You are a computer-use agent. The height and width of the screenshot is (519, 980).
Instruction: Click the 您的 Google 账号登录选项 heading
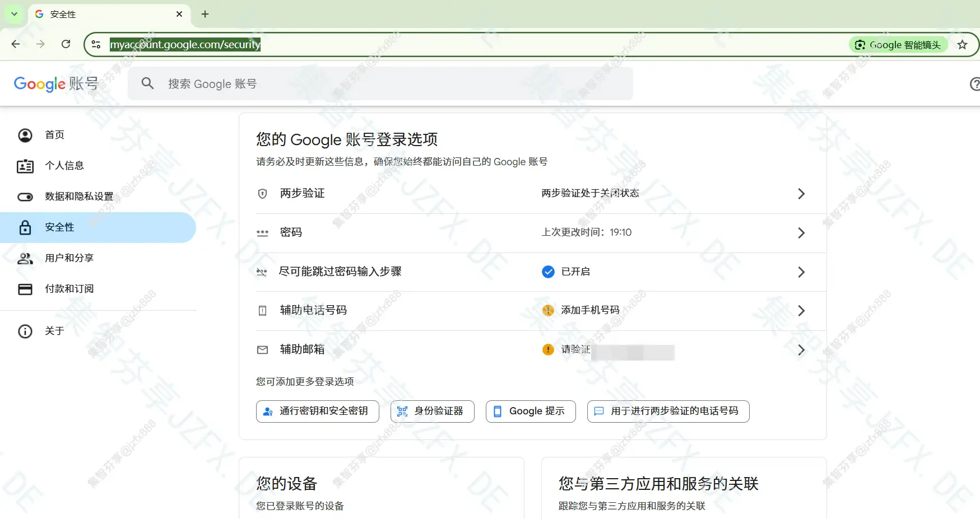pos(347,139)
